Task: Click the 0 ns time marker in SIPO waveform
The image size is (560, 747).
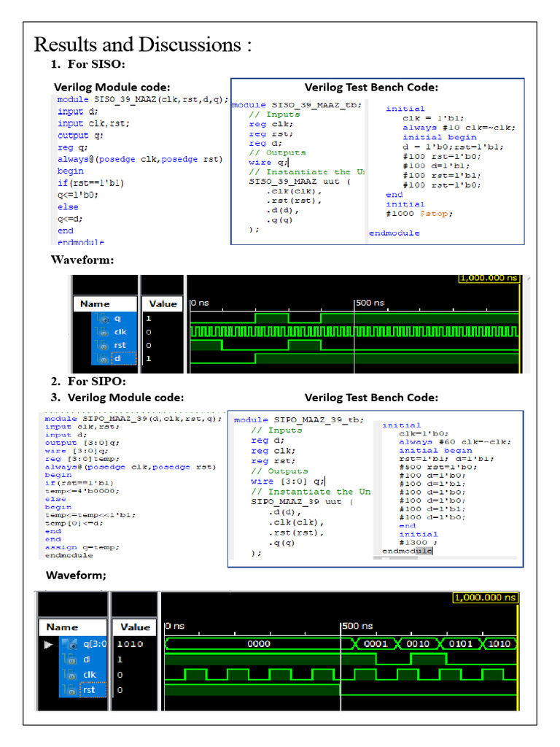Action: point(175,625)
